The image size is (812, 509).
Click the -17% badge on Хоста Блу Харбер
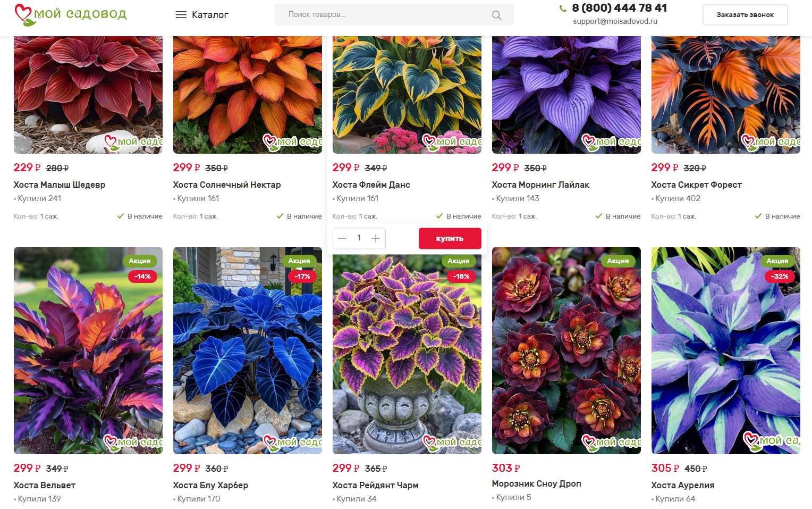pyautogui.click(x=302, y=276)
